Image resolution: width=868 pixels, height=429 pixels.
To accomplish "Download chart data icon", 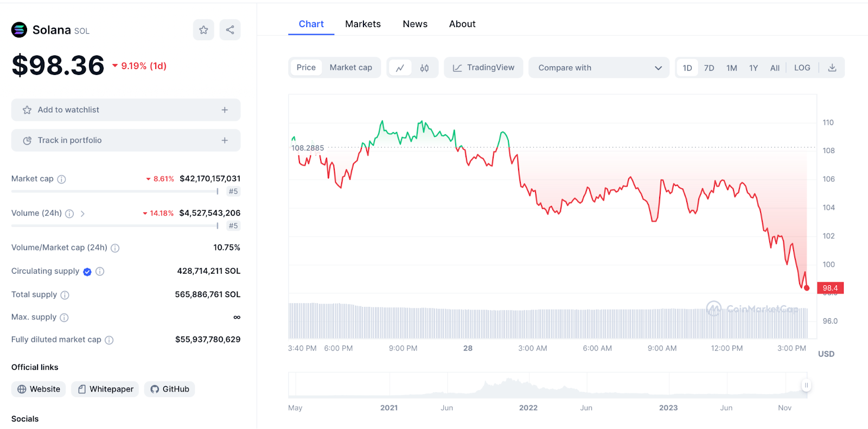I will pos(832,68).
